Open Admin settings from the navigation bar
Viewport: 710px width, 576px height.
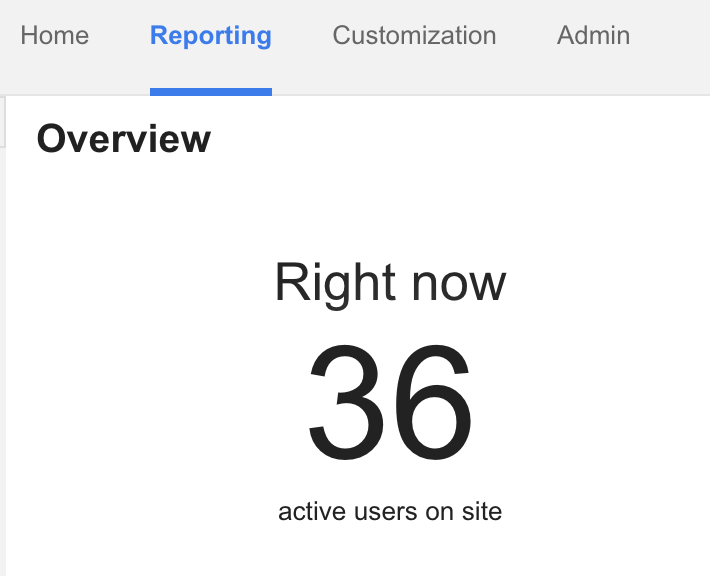pos(593,36)
